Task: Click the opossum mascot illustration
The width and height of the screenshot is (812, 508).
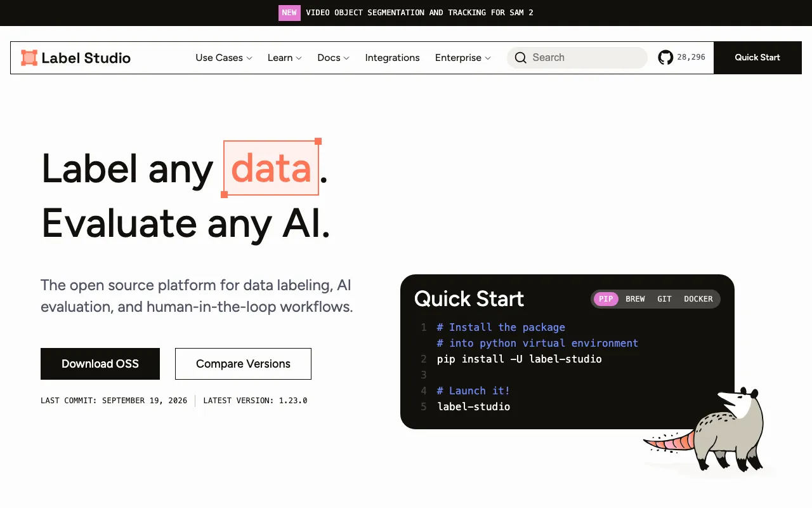Action: point(705,430)
